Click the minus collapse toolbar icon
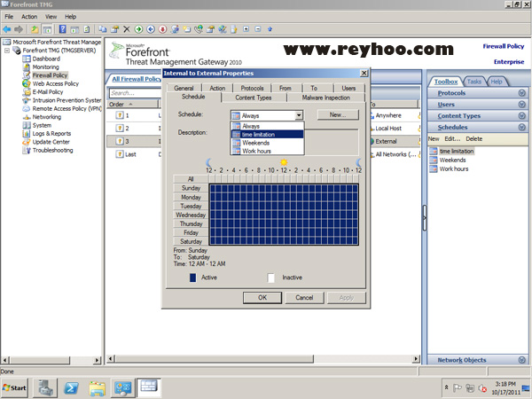This screenshot has height=399, width=532. click(x=258, y=29)
